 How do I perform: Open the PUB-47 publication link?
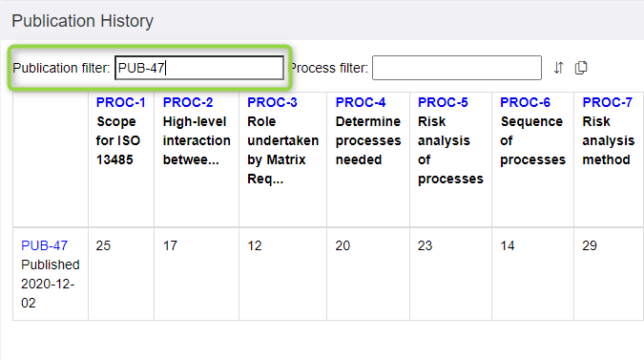coord(44,245)
